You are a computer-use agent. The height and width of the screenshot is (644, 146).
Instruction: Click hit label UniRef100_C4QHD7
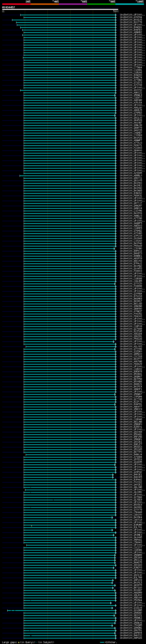131,133
